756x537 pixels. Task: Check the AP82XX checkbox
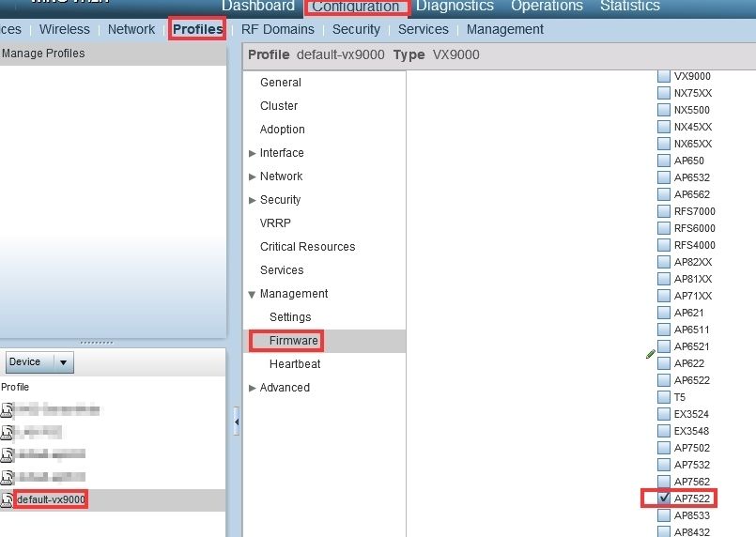point(664,262)
